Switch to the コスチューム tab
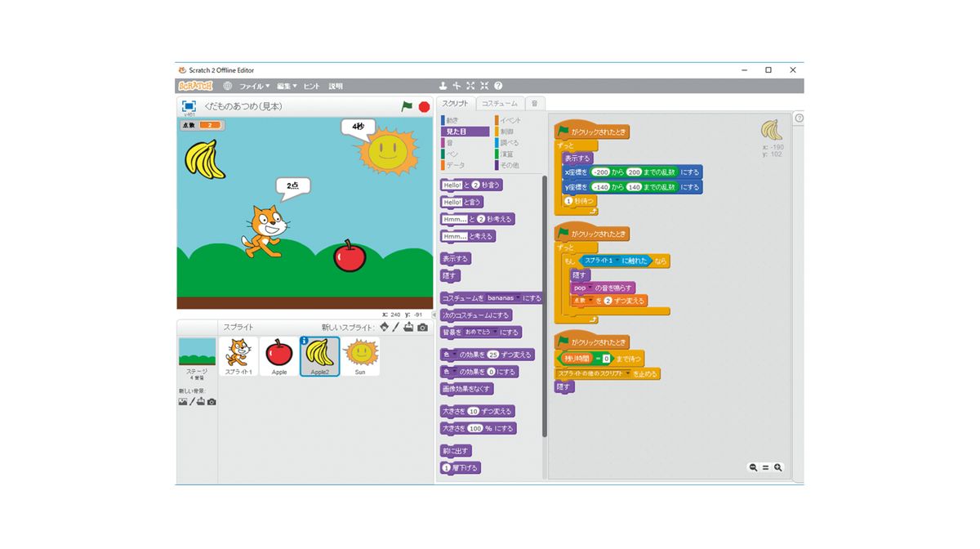Image resolution: width=980 pixels, height=549 pixels. click(x=499, y=104)
